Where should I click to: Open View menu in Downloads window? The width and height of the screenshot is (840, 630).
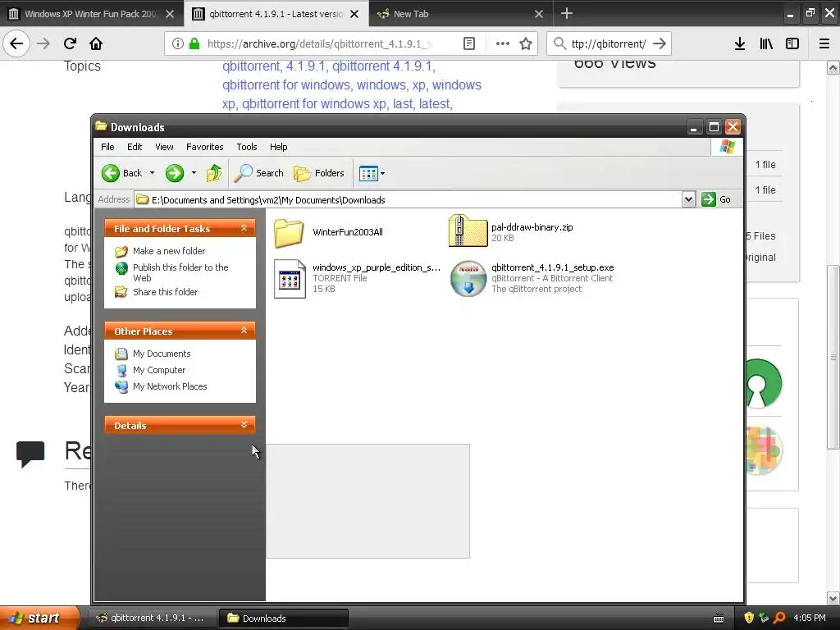164,147
